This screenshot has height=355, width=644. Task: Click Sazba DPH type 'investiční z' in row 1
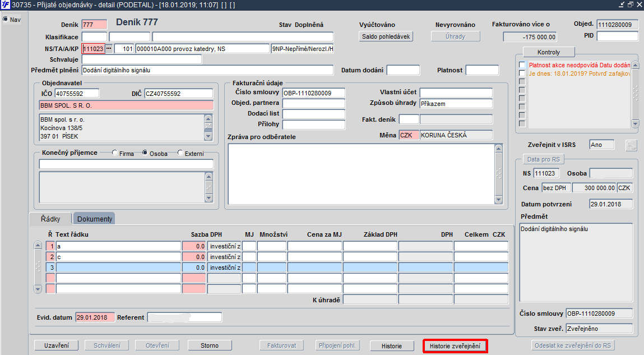pos(224,246)
